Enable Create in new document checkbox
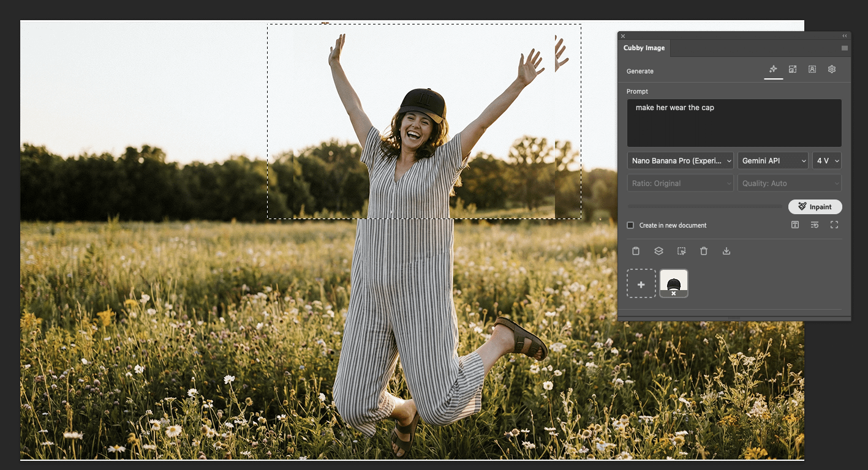Screen dimensions: 868x470 [630, 225]
